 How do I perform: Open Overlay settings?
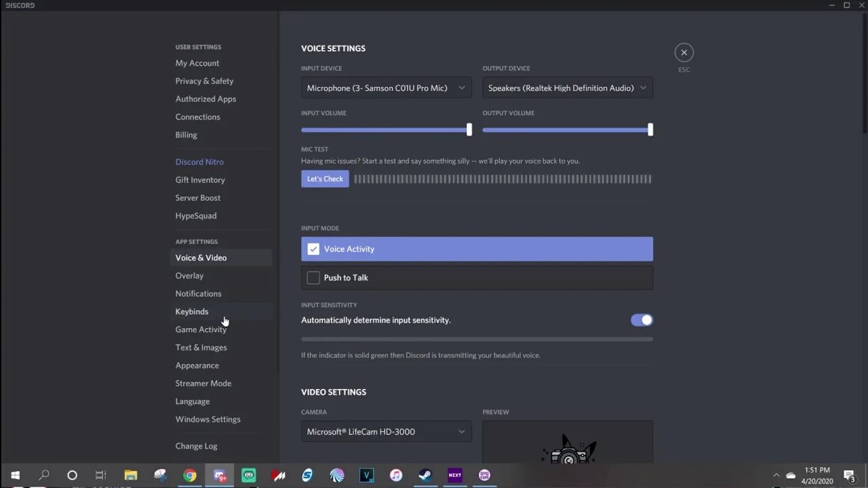189,276
